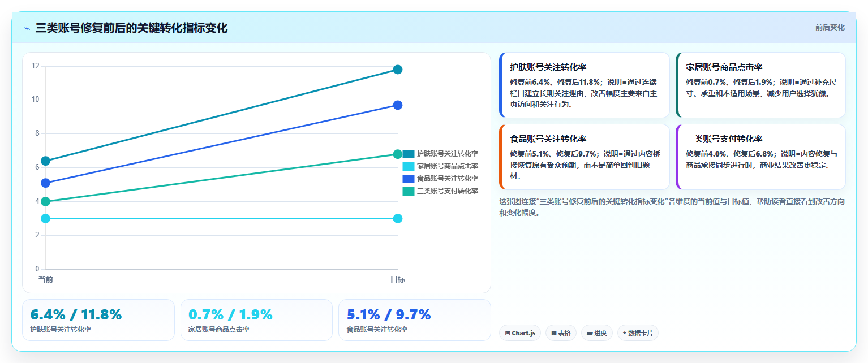Image resolution: width=868 pixels, height=363 pixels.
Task: Open the 食品账号关注转化率 detail card
Action: click(584, 157)
